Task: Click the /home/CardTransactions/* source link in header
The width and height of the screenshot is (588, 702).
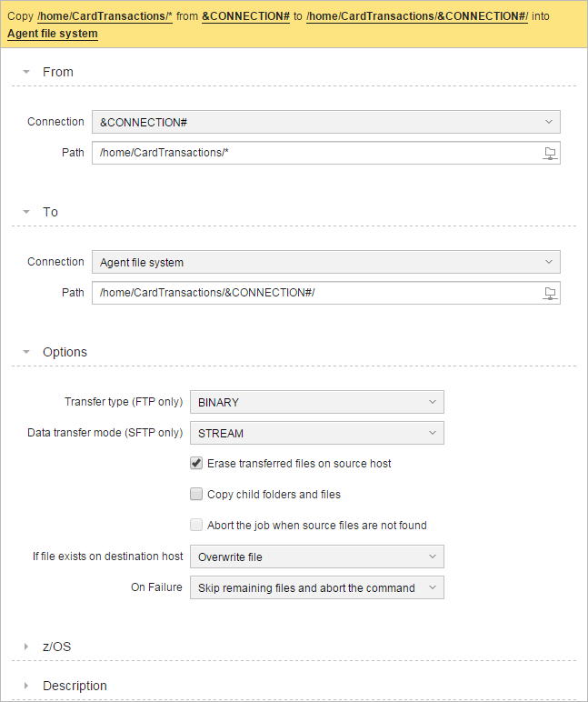Action: (x=105, y=16)
